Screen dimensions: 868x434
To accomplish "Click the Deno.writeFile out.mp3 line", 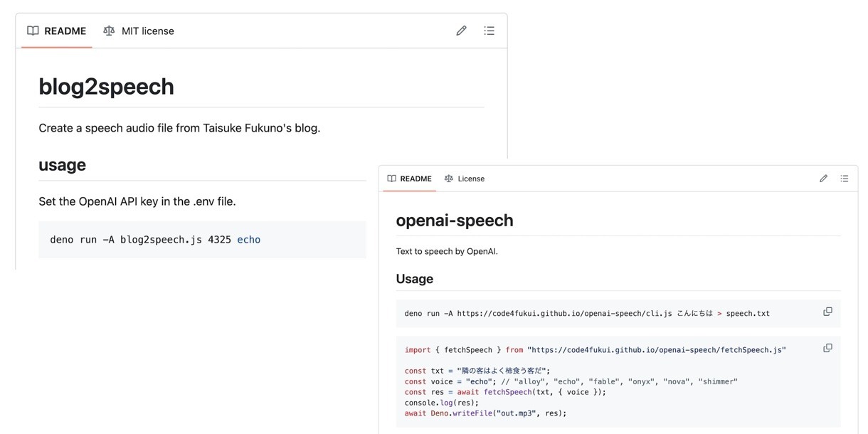I will (x=486, y=413).
